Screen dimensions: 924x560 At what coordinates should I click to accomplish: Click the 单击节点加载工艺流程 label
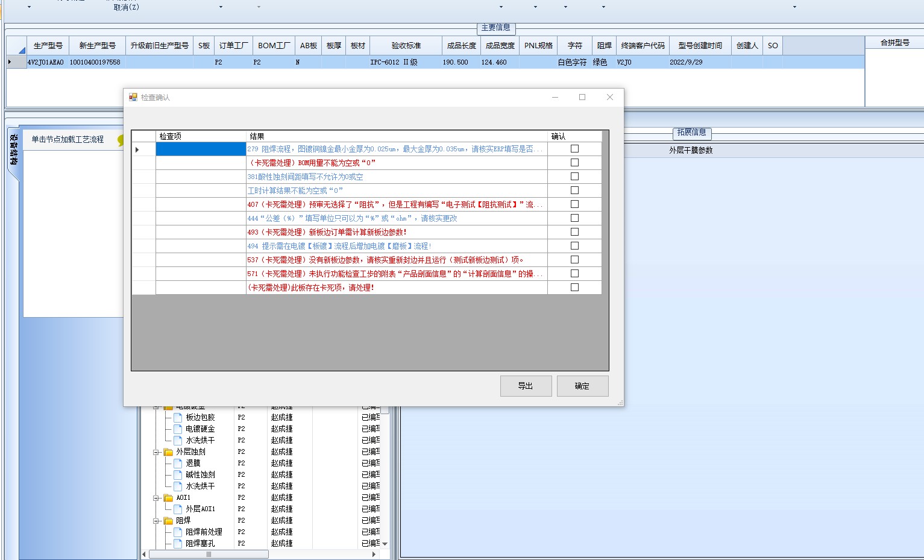(68, 139)
